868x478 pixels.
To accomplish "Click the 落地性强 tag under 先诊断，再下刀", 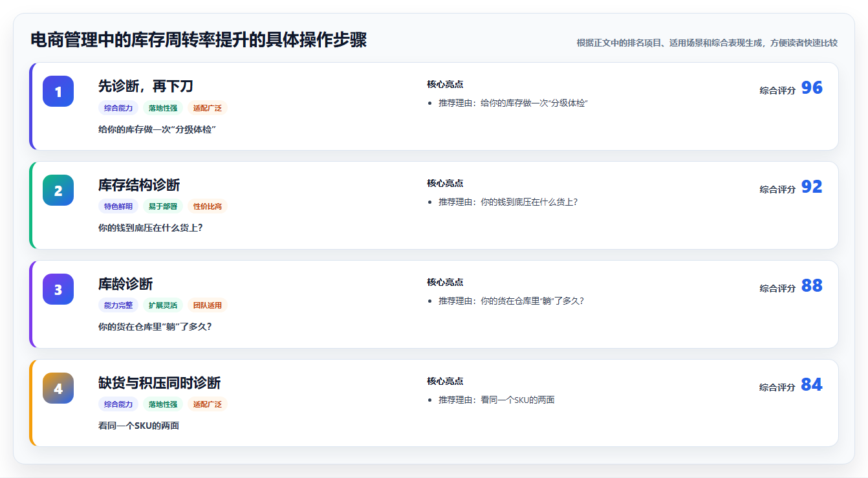I will (163, 108).
